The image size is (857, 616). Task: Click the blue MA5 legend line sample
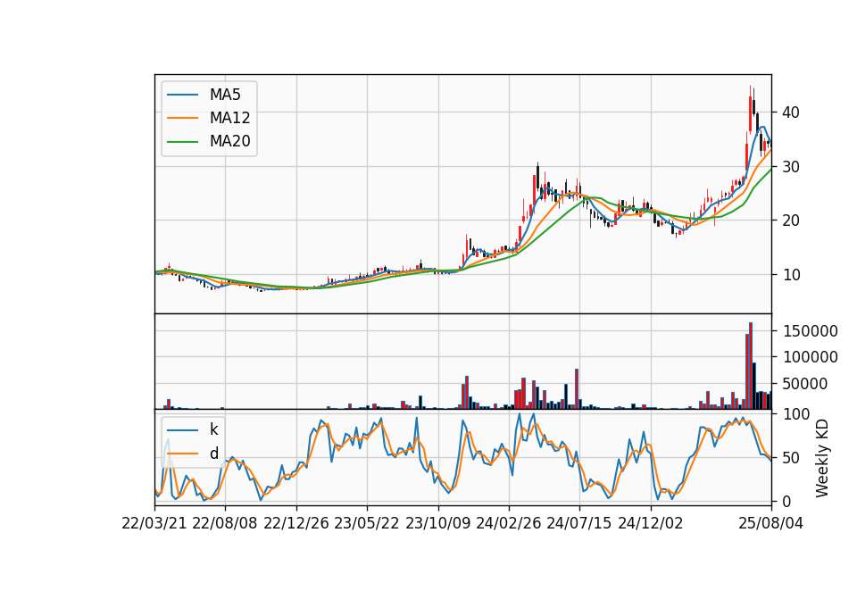point(182,96)
